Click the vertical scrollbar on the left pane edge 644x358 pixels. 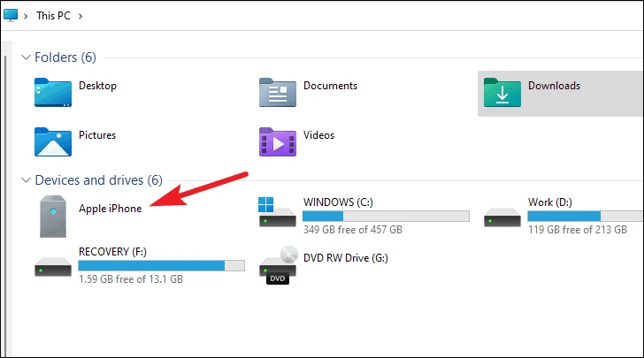(5, 204)
